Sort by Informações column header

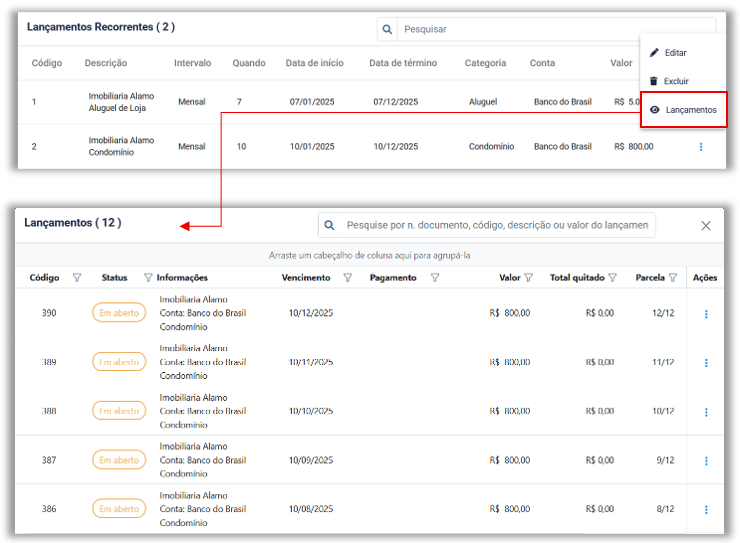(x=182, y=278)
